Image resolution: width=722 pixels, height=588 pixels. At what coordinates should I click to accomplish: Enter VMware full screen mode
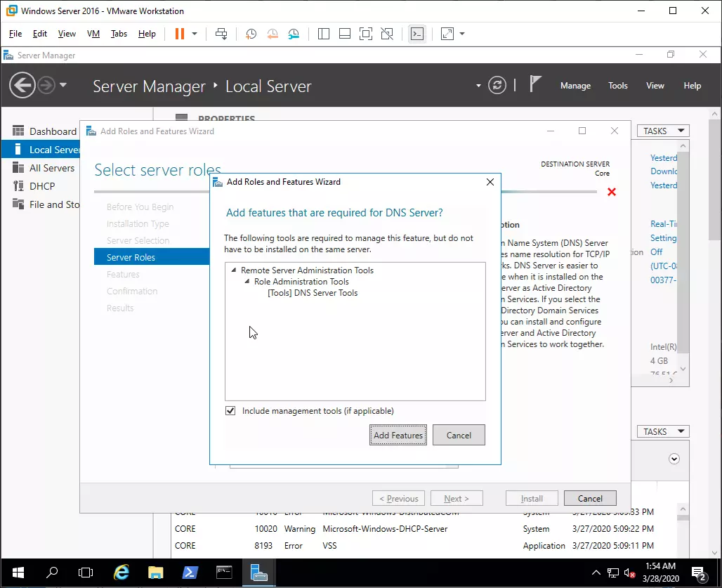[366, 34]
